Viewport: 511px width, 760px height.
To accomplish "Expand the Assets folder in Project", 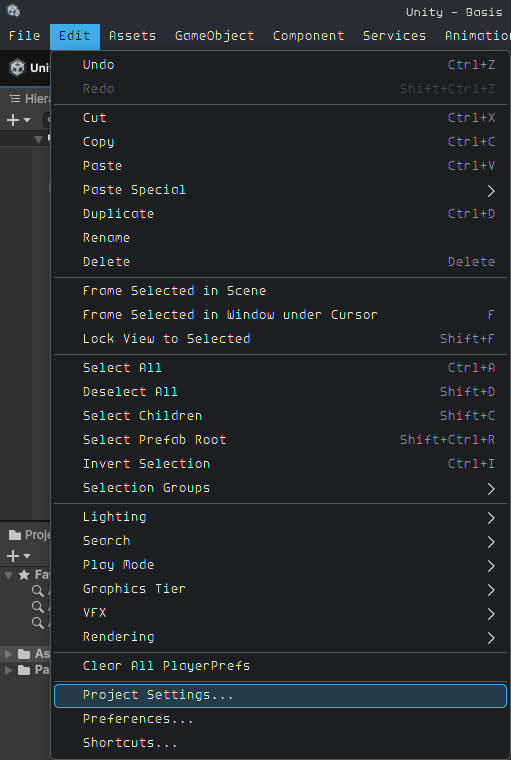I will click(x=8, y=654).
